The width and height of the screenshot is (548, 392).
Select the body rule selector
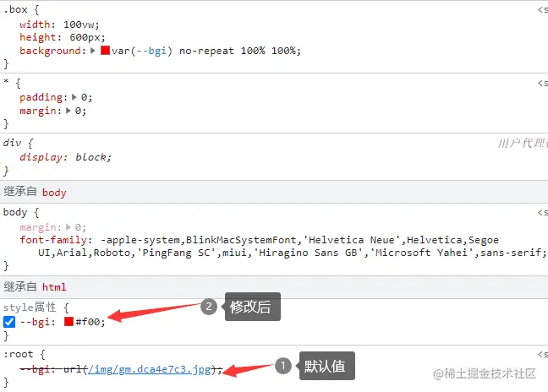(x=15, y=212)
